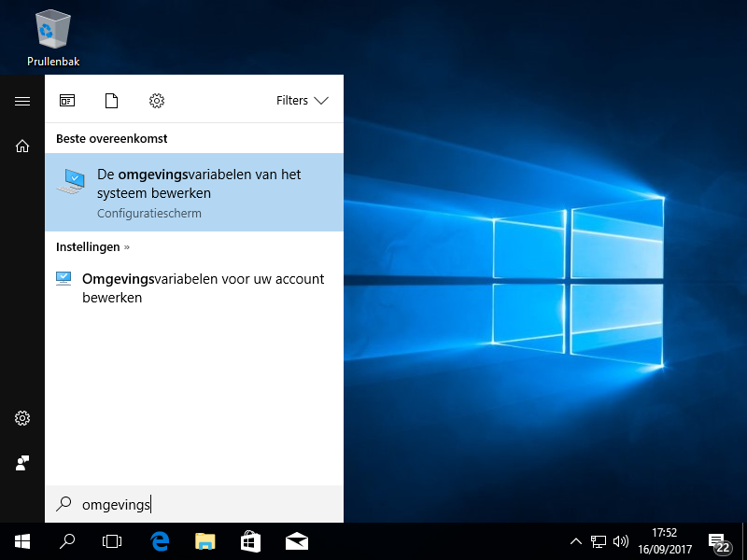Show hidden system tray icons

[x=576, y=541]
